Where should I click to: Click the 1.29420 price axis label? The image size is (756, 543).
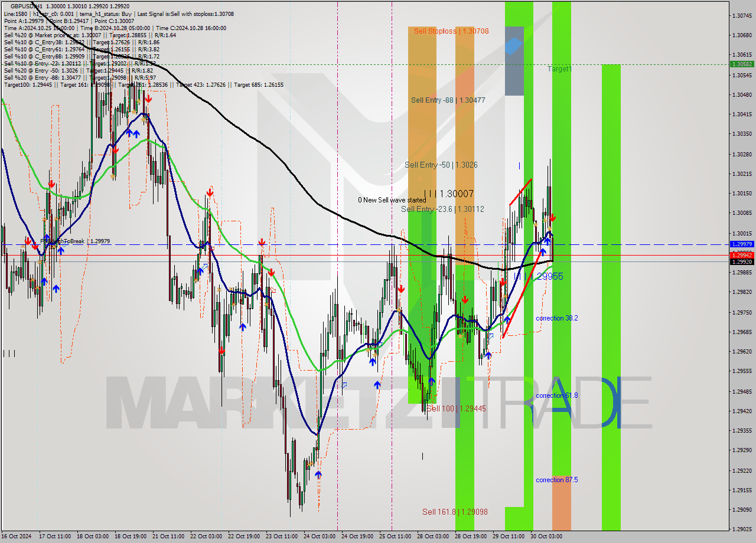tap(741, 411)
